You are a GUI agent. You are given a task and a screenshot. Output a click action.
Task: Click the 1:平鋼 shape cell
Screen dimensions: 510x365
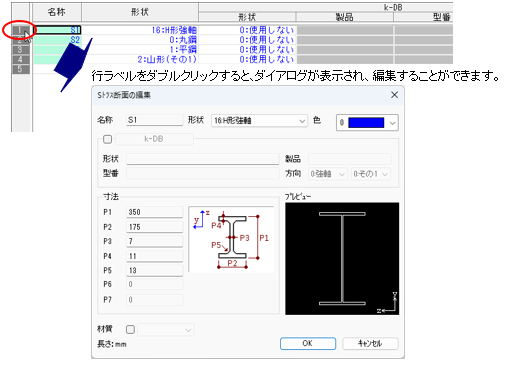pos(140,50)
